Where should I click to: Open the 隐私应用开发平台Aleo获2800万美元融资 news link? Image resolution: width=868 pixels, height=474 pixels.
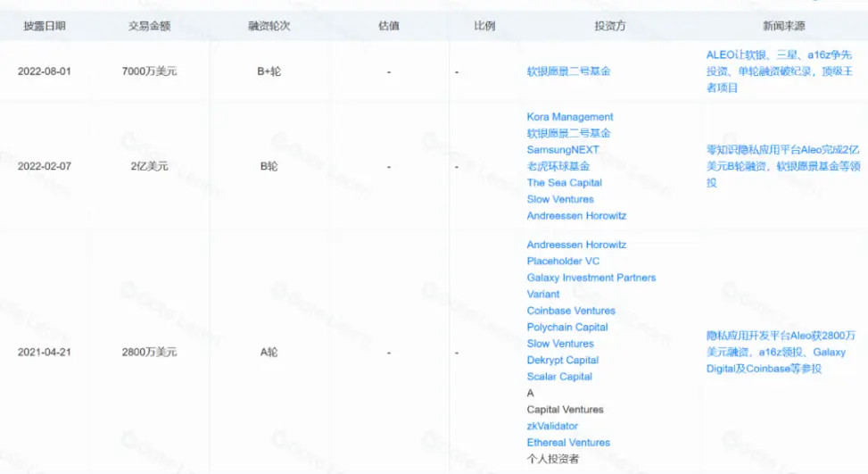(781, 353)
